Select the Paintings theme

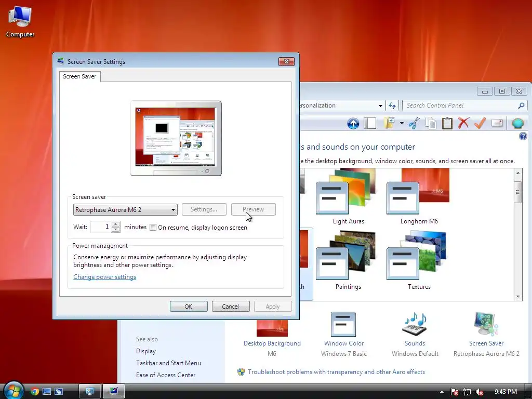[349, 261]
